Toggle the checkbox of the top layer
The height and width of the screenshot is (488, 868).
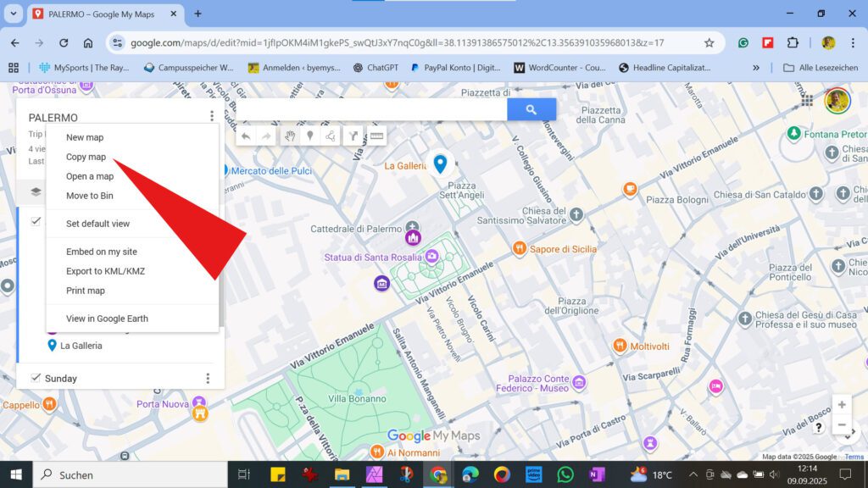coord(35,221)
